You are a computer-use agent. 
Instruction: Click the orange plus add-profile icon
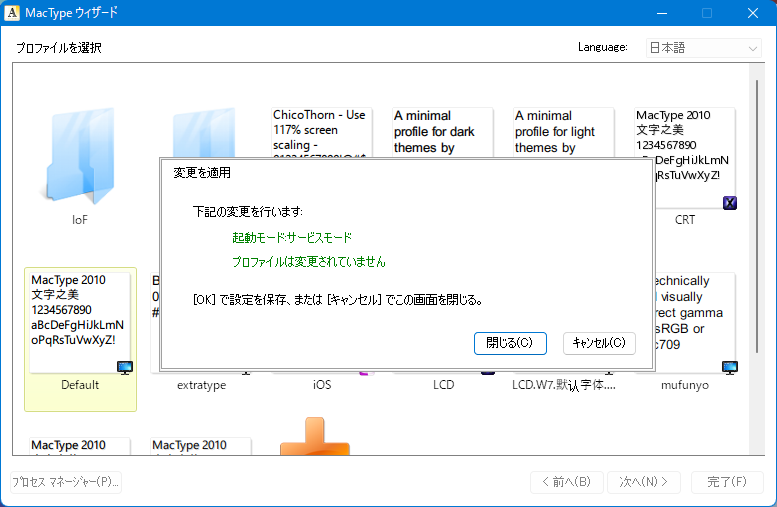pos(315,436)
